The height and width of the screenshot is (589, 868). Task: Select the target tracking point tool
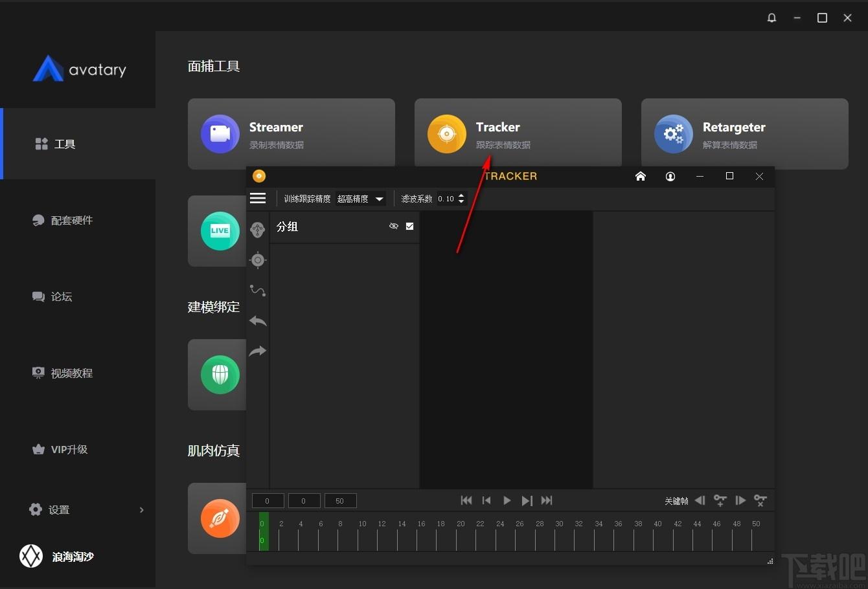pyautogui.click(x=258, y=260)
